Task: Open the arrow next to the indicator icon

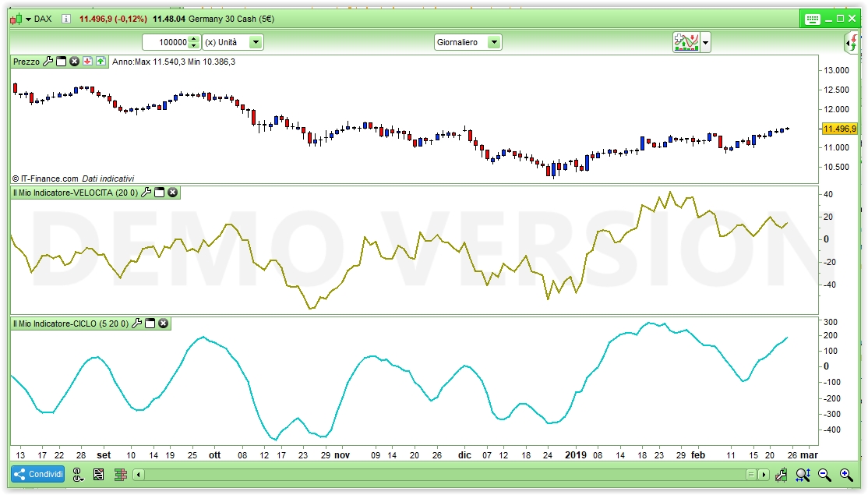Action: [705, 42]
